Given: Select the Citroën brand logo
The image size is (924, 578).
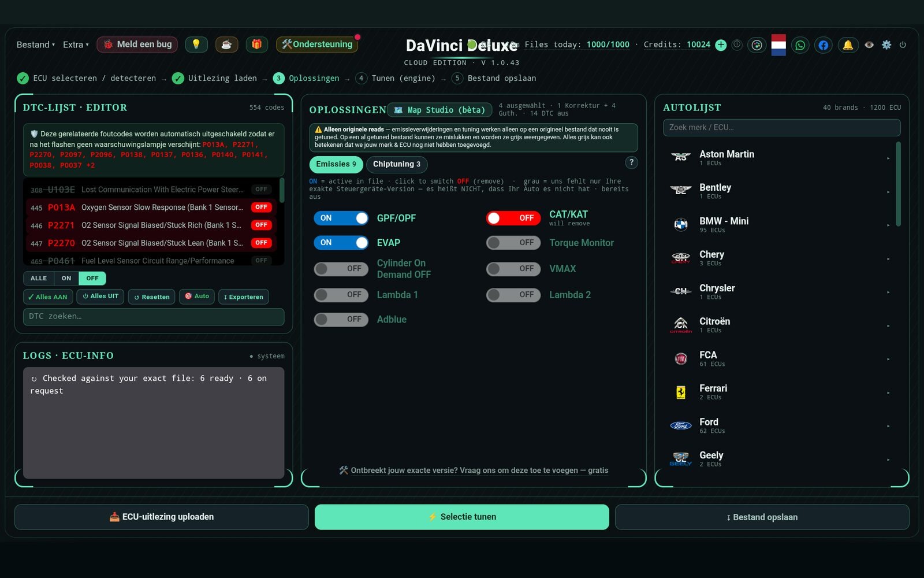Looking at the screenshot, I should pyautogui.click(x=681, y=324).
